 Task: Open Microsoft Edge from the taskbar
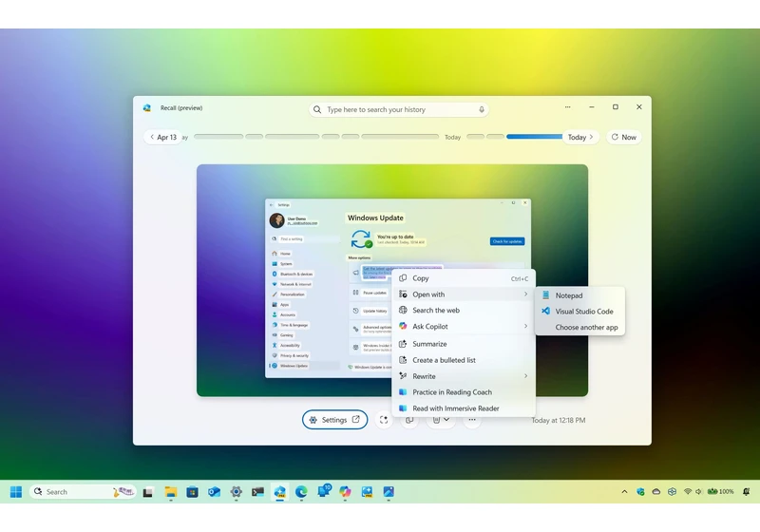pyautogui.click(x=301, y=492)
